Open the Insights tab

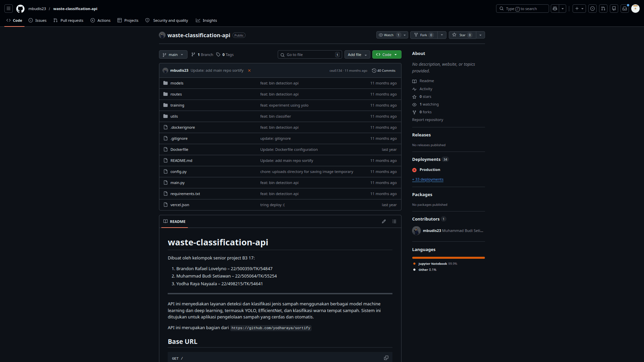point(206,20)
